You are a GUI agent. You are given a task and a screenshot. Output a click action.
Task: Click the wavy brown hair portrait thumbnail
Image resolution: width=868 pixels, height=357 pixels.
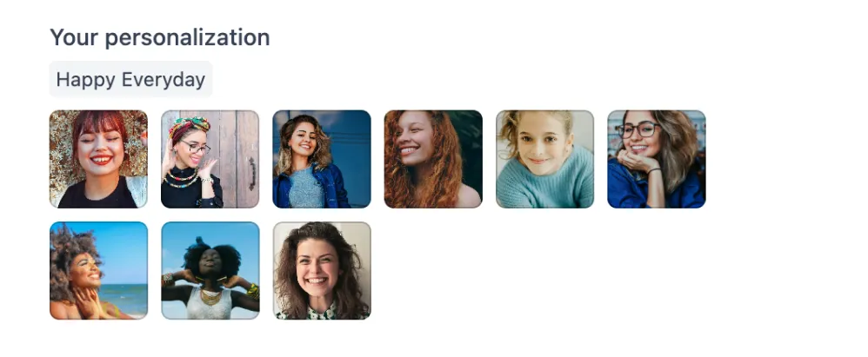tap(322, 271)
